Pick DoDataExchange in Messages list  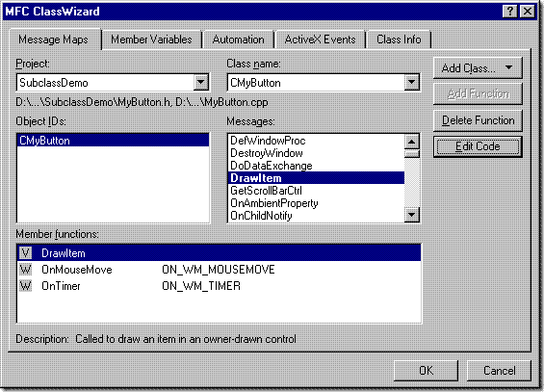click(316, 166)
